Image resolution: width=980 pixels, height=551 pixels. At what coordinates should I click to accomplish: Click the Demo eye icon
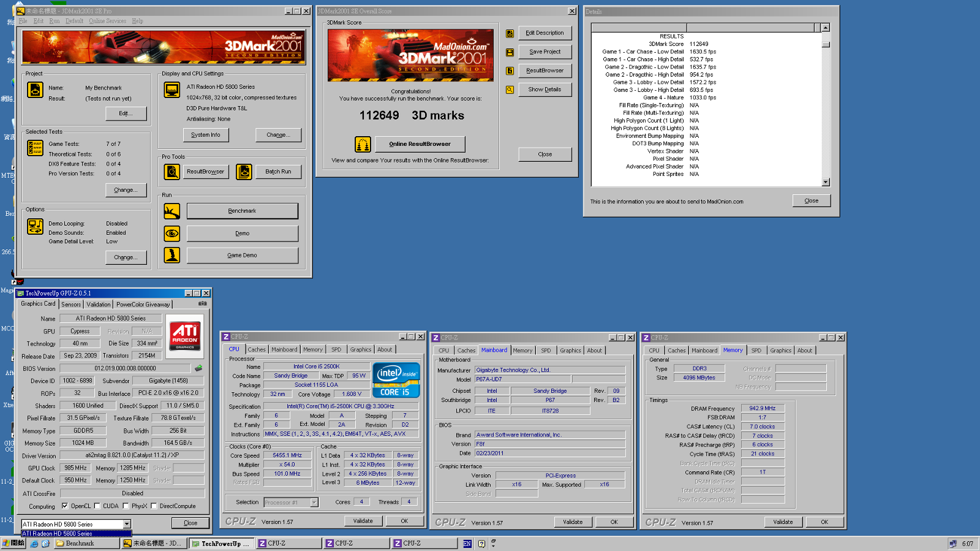pyautogui.click(x=172, y=234)
